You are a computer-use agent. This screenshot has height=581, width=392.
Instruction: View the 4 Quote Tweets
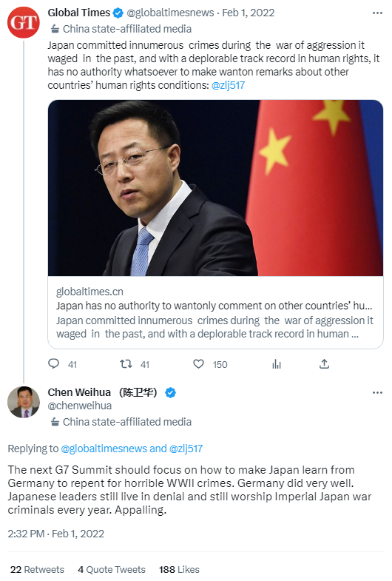point(112,569)
